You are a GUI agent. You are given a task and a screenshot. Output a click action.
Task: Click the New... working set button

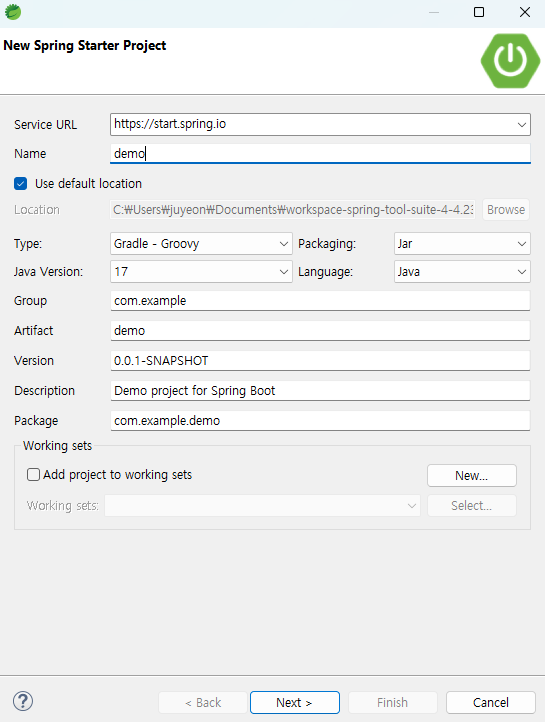coord(472,475)
